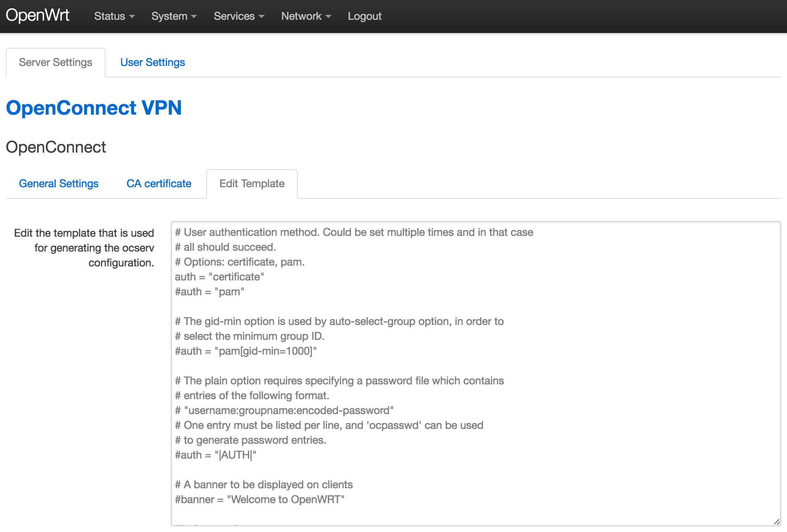Click the "# all should succeed." comment line
The width and height of the screenshot is (787, 532).
click(x=226, y=247)
